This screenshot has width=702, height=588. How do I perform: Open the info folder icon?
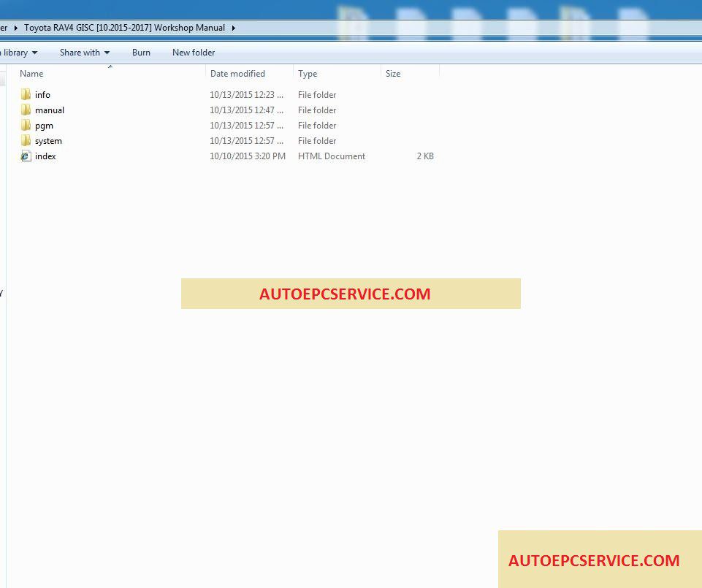(26, 94)
